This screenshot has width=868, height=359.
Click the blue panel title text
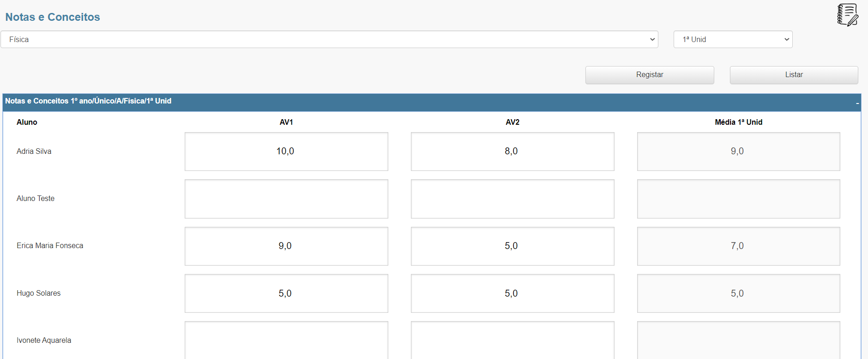pyautogui.click(x=88, y=101)
